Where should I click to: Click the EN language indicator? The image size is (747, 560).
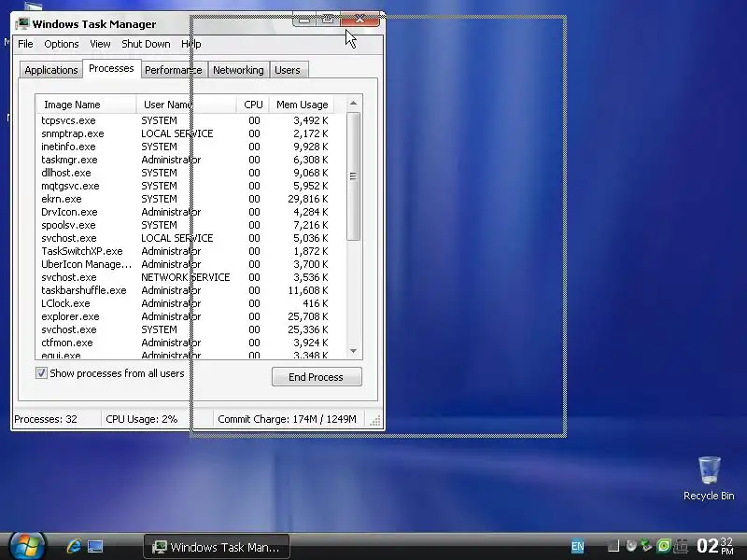coord(577,546)
